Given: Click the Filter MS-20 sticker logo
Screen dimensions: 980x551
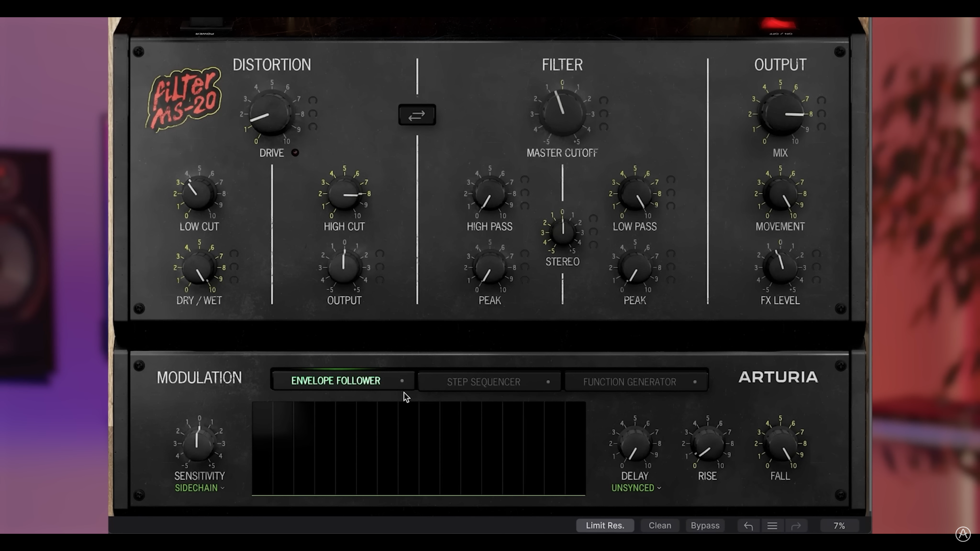Looking at the screenshot, I should [x=184, y=100].
